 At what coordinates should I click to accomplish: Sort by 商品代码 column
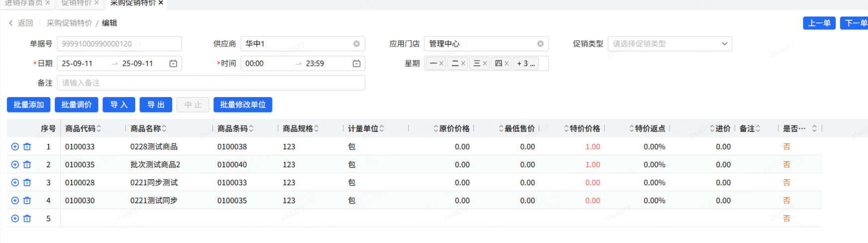pos(99,128)
